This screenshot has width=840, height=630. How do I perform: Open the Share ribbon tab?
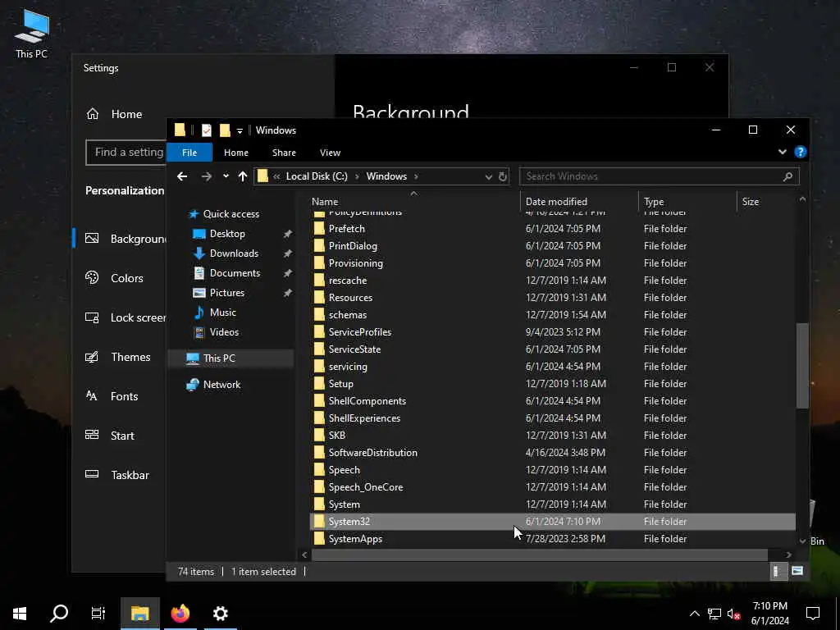284,153
